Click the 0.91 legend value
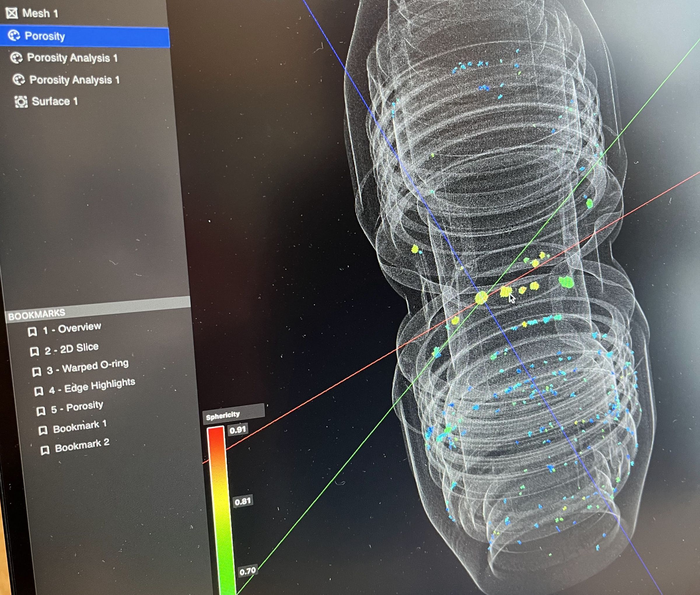 point(237,430)
